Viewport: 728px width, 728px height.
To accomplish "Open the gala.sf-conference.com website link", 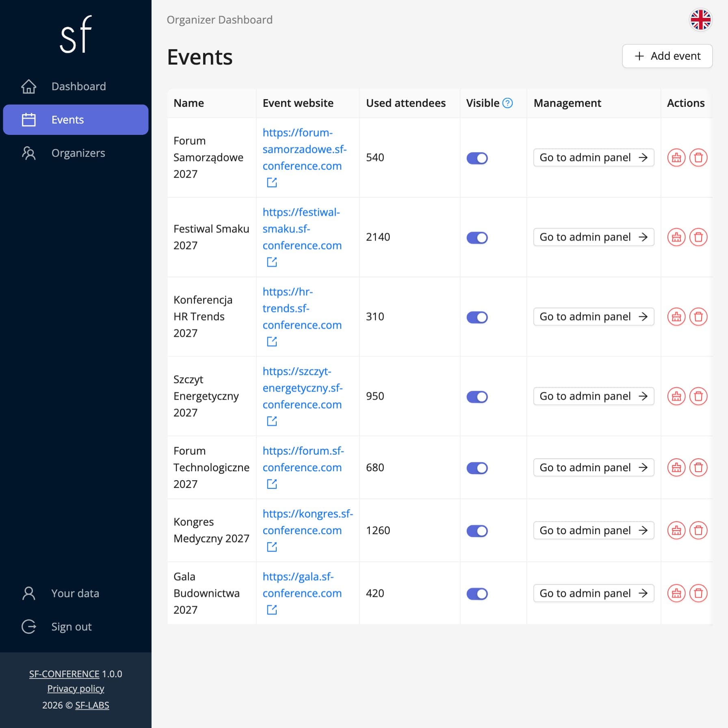I will click(x=302, y=585).
